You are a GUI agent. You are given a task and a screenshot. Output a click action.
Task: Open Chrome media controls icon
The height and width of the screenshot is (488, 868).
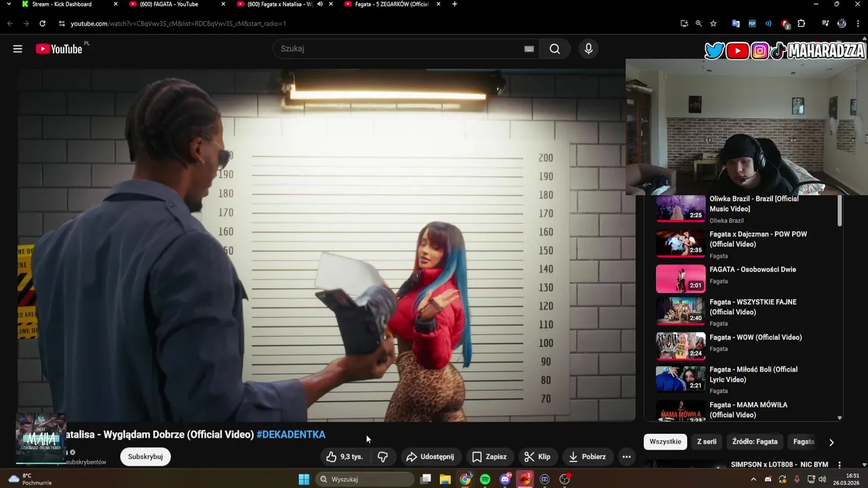tap(825, 24)
